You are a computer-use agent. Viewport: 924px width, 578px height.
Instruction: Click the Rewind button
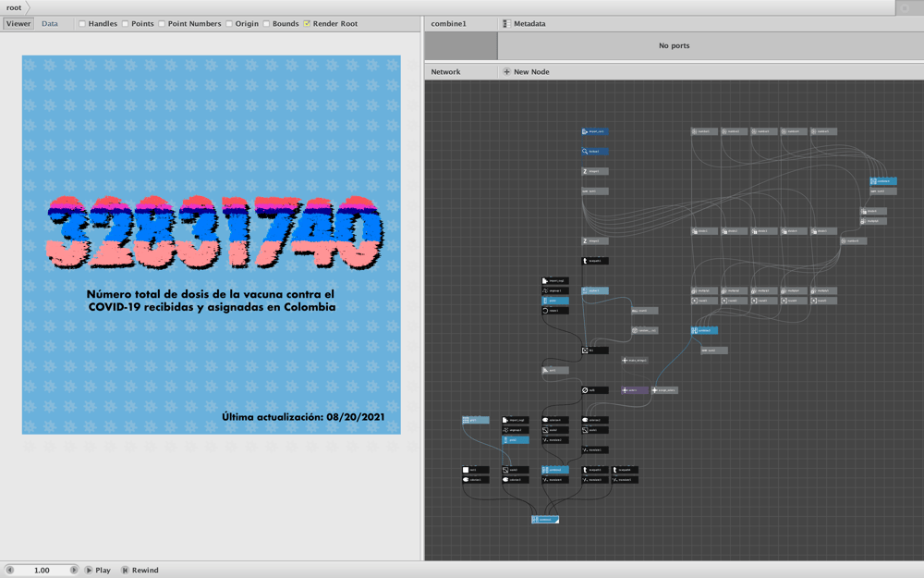140,571
